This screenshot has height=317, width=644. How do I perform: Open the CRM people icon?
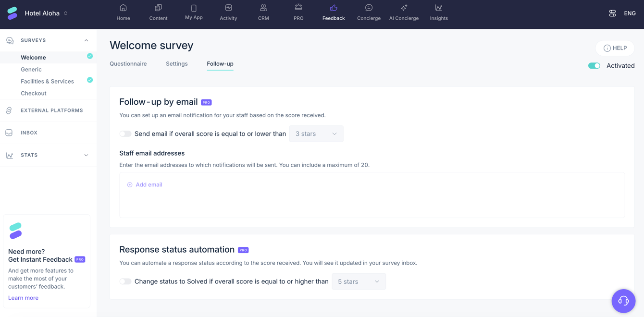tap(263, 8)
